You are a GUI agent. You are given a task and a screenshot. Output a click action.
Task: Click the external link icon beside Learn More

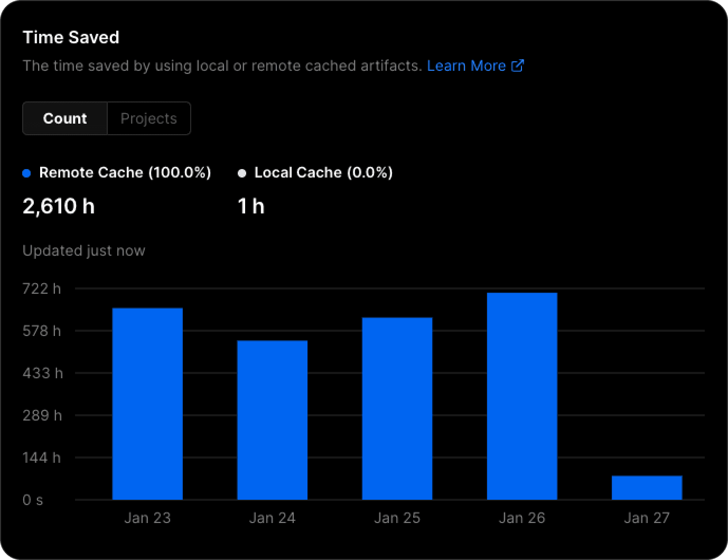[518, 65]
